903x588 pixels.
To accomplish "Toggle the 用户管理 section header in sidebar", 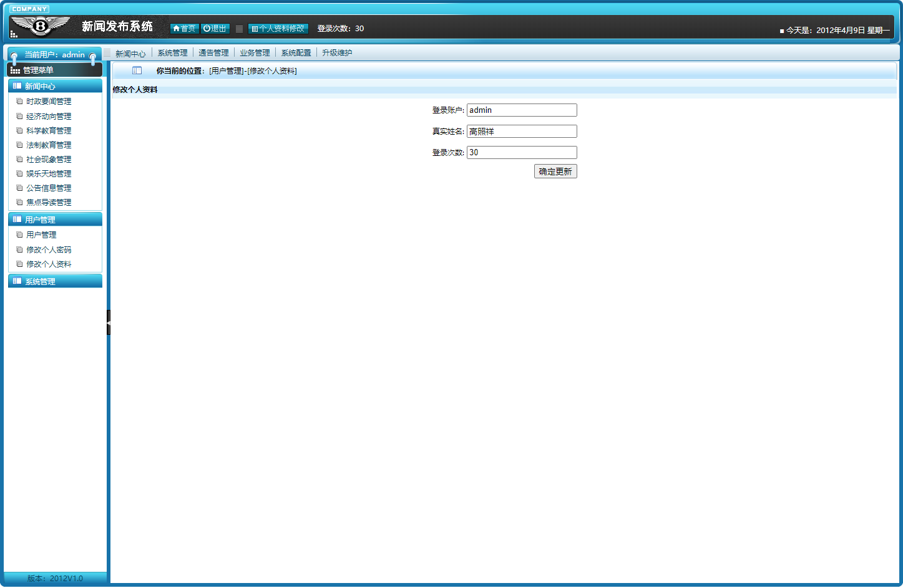I will 55,219.
